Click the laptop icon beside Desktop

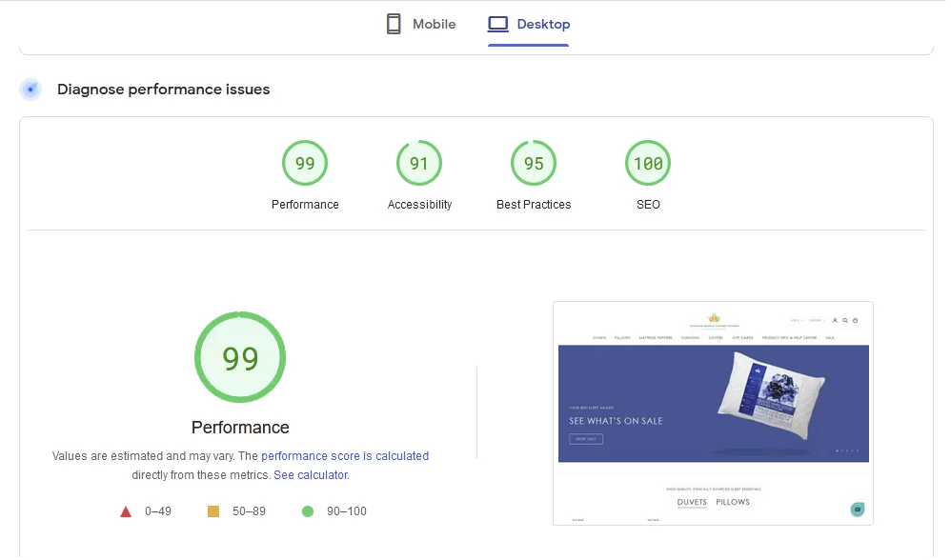[498, 24]
